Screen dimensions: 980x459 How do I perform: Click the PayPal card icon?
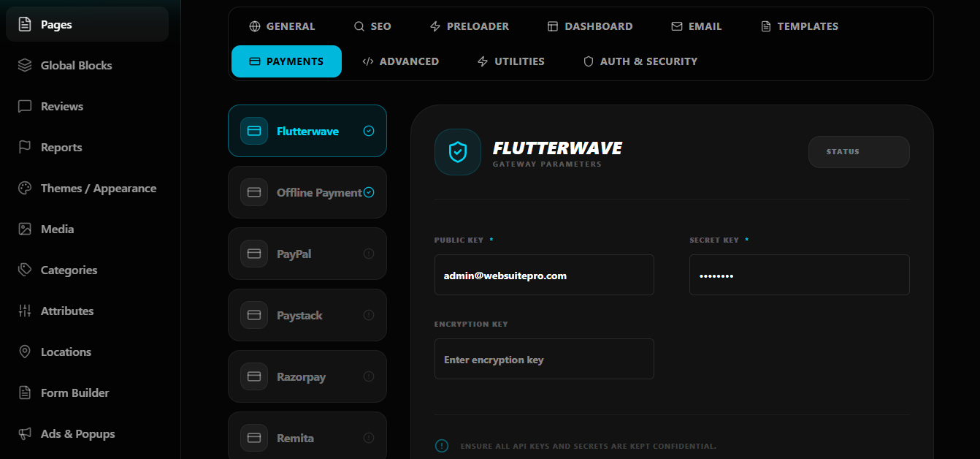click(254, 254)
